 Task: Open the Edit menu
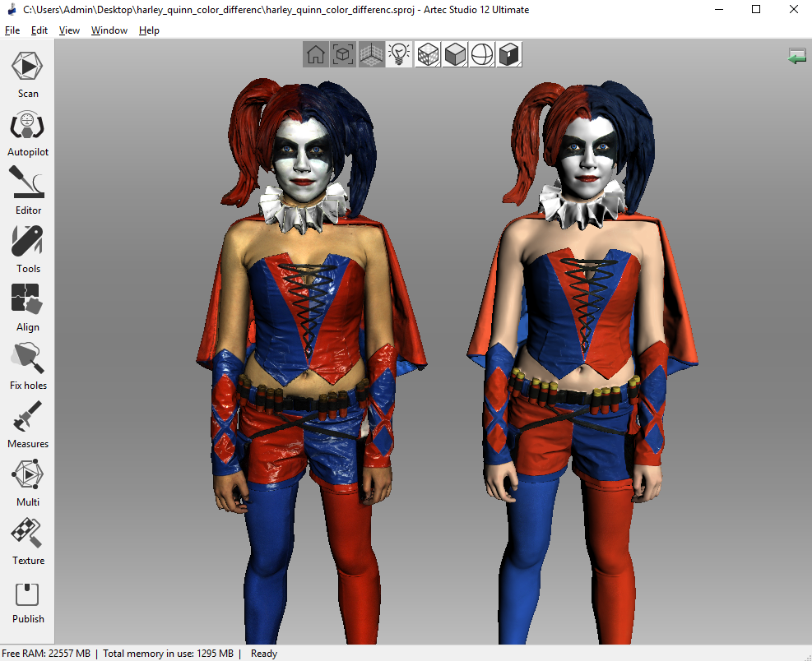pos(39,30)
